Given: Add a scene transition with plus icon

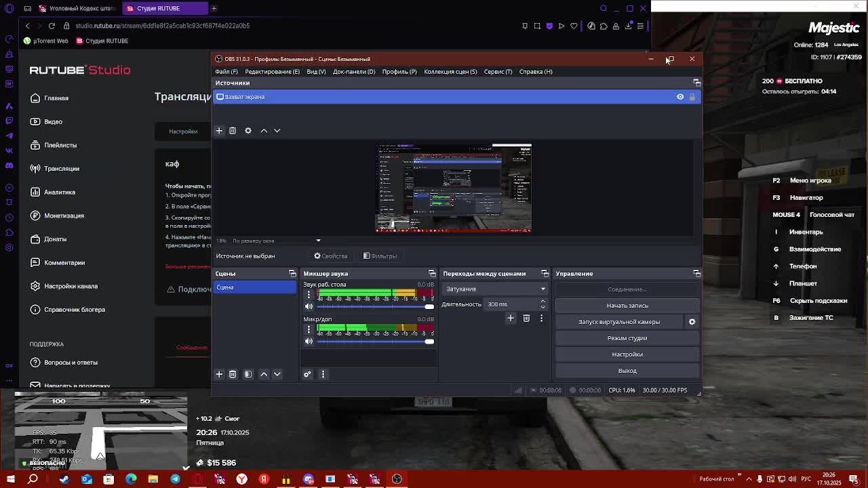Looking at the screenshot, I should [511, 318].
